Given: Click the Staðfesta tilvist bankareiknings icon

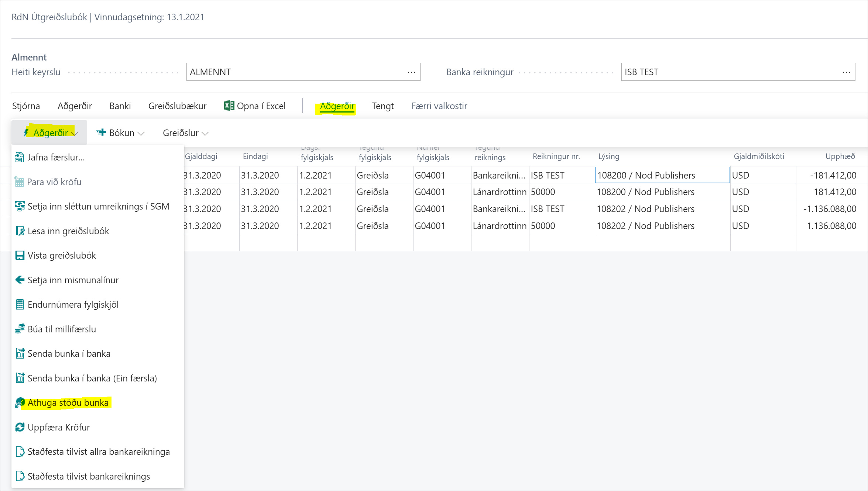Looking at the screenshot, I should click(x=20, y=476).
